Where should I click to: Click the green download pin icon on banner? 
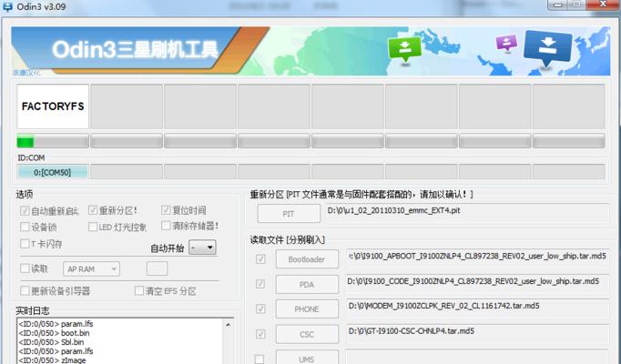click(404, 49)
